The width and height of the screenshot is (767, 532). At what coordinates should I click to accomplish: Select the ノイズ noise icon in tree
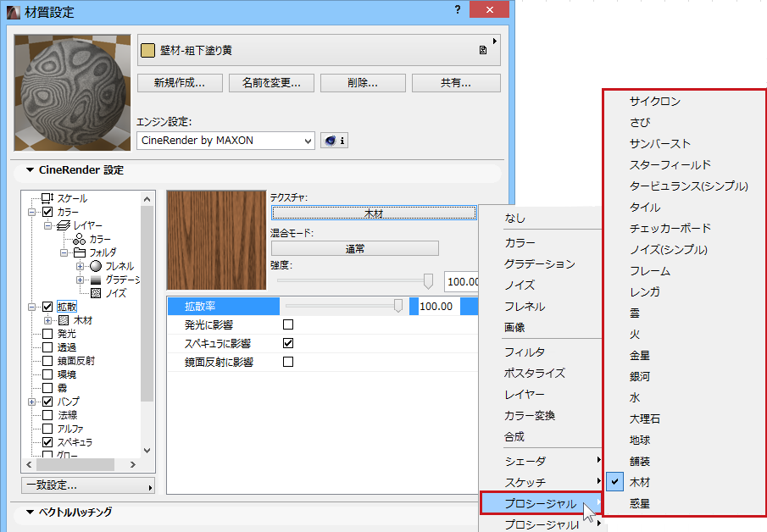pyautogui.click(x=96, y=293)
